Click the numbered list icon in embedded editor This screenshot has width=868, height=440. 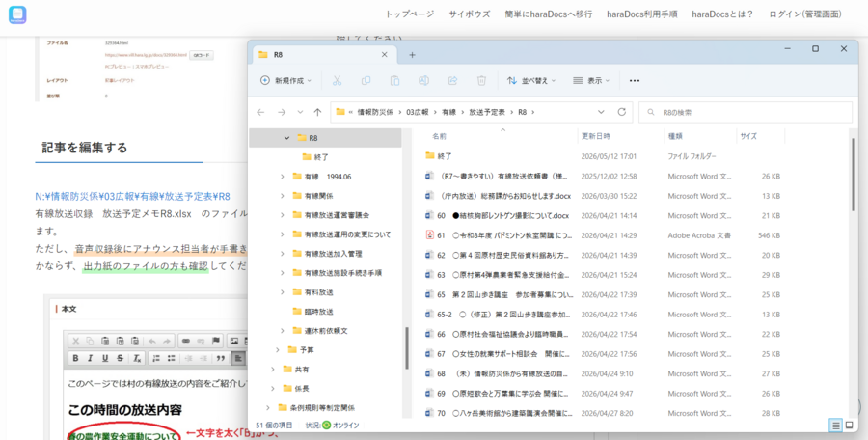tap(156, 358)
